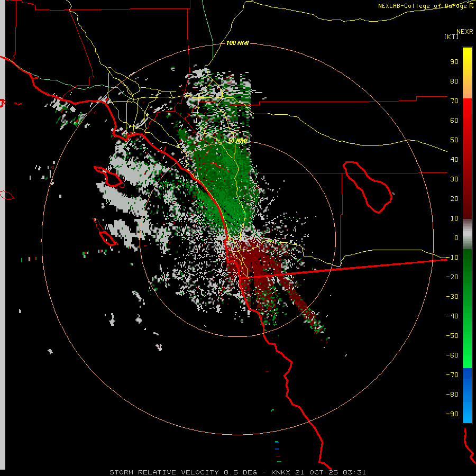This screenshot has width=476, height=476.
Task: Select the -30 value on velocity scale
Action: tap(452, 297)
